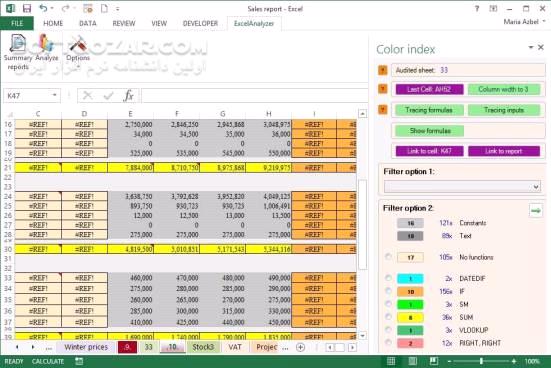Screen dimensions: 551x368
Task: Switch to the REVIEW ribbon tab
Action: point(124,23)
